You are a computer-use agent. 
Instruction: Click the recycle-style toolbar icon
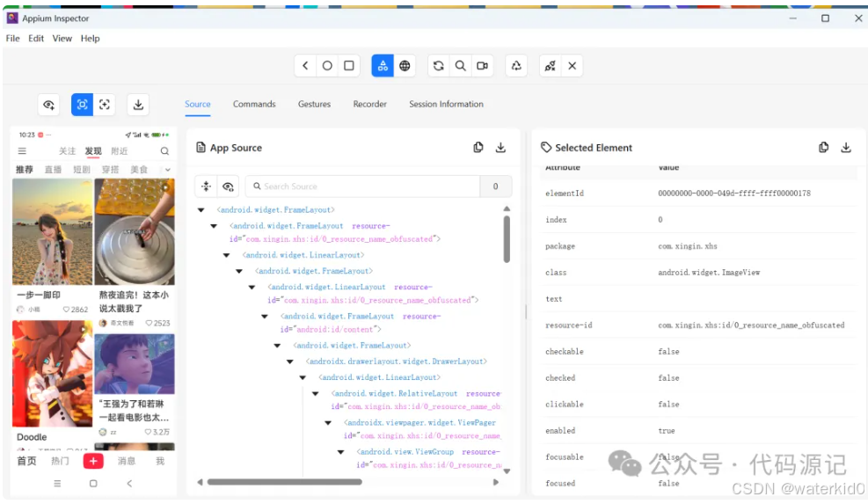[516, 66]
